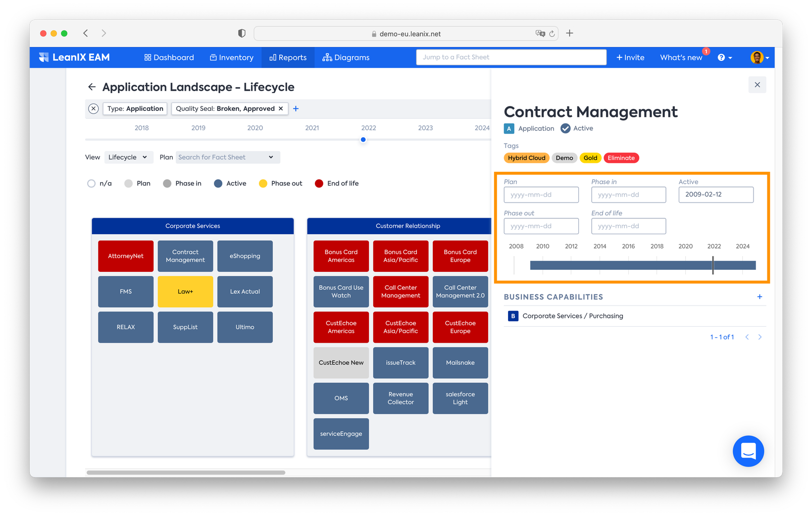The width and height of the screenshot is (812, 516).
Task: Go back using the report back arrow
Action: [92, 87]
